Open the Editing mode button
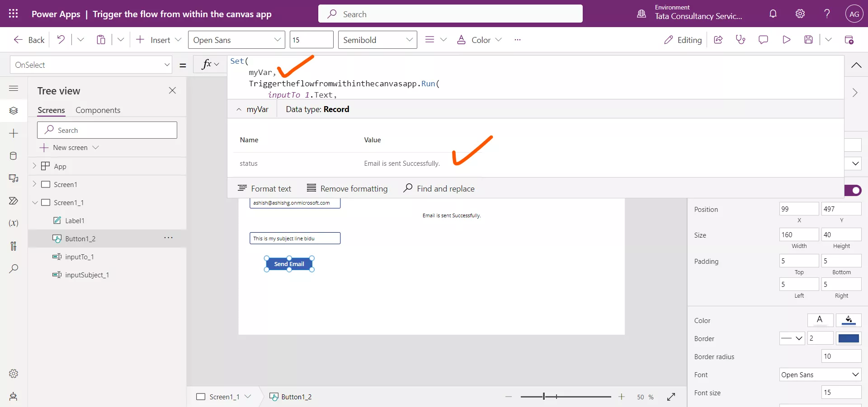This screenshot has width=868, height=407. [x=683, y=40]
